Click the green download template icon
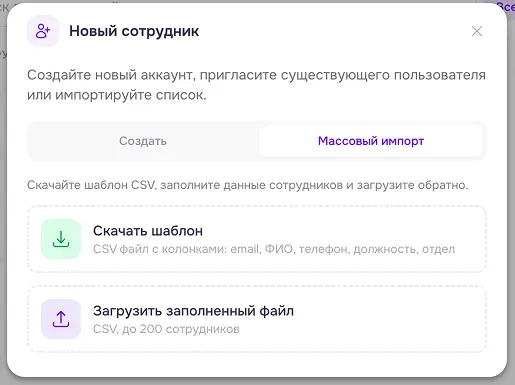 (x=61, y=239)
